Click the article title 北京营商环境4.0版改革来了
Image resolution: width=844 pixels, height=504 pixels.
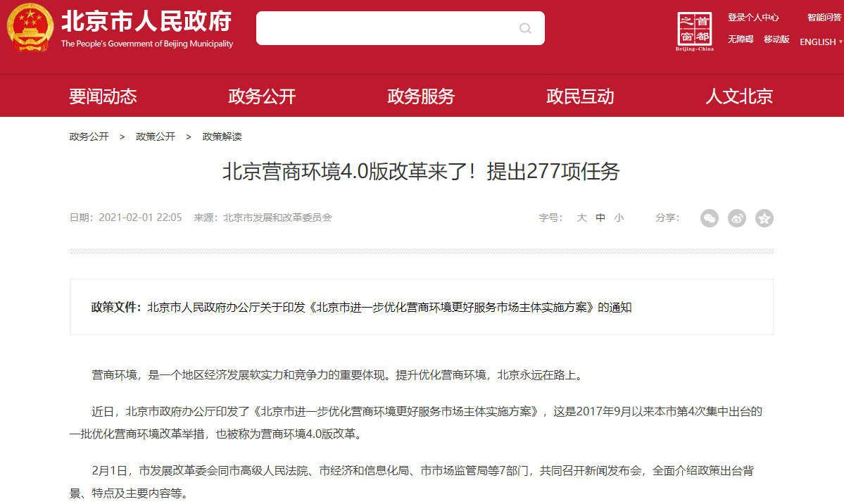[x=421, y=172]
